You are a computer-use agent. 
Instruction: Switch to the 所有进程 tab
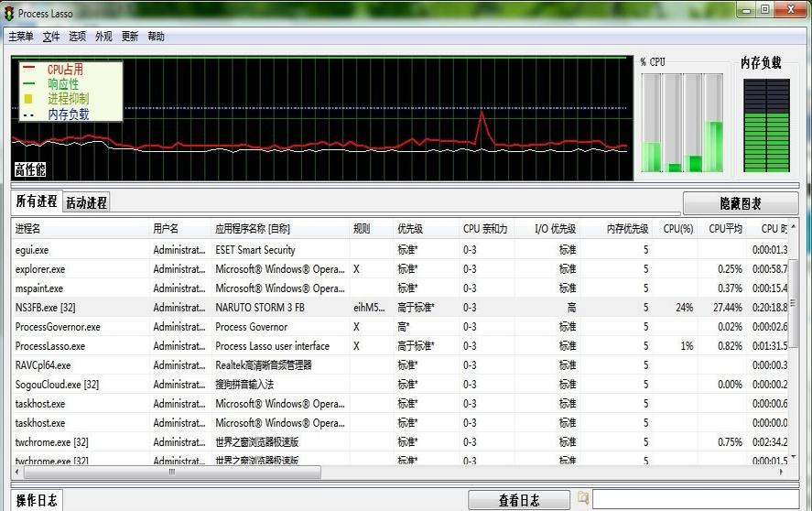pos(37,201)
